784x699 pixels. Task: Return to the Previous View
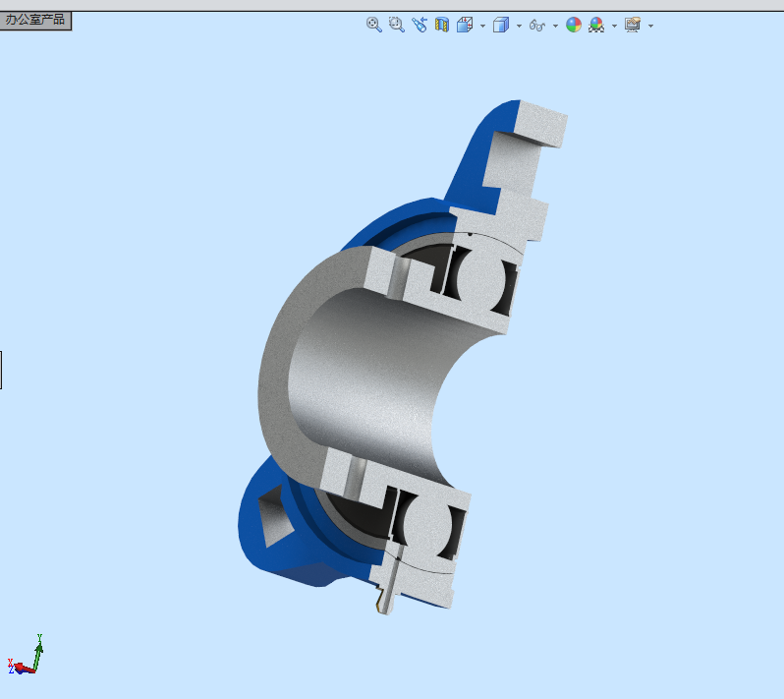[x=420, y=25]
